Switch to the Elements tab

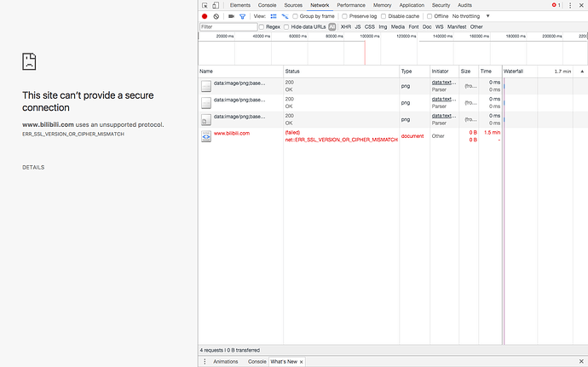click(x=240, y=5)
